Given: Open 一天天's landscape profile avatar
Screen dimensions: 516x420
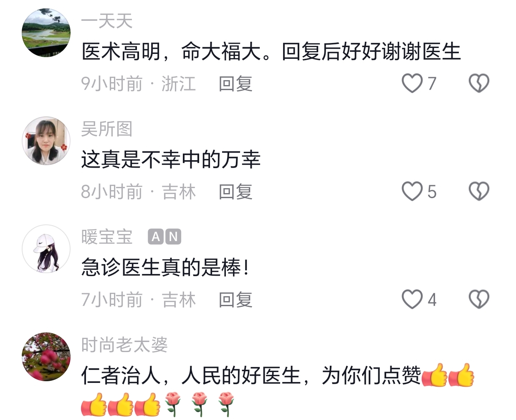Looking at the screenshot, I should [x=46, y=33].
